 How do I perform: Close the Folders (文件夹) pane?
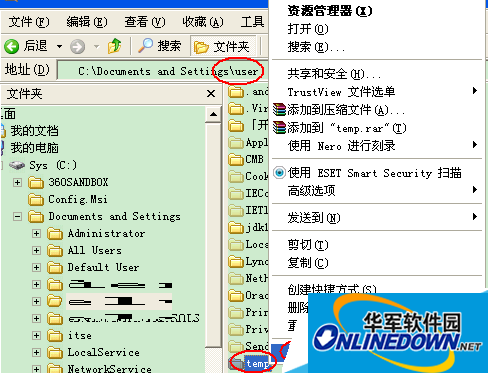tap(211, 94)
